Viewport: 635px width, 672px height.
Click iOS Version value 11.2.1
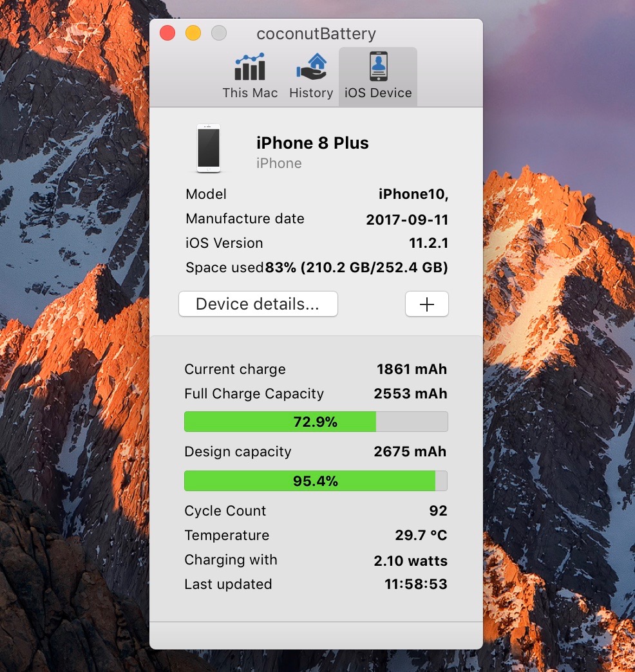(428, 243)
